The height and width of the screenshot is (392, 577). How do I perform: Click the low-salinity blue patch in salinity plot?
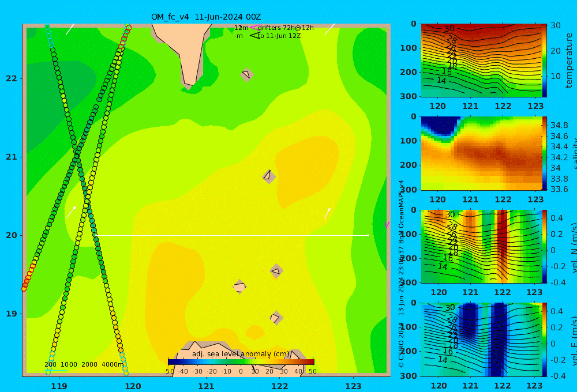(x=440, y=127)
